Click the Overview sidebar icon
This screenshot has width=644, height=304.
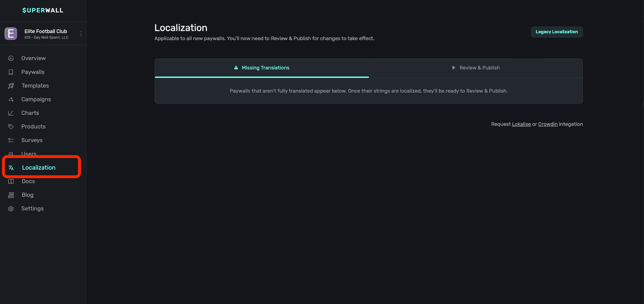point(11,58)
